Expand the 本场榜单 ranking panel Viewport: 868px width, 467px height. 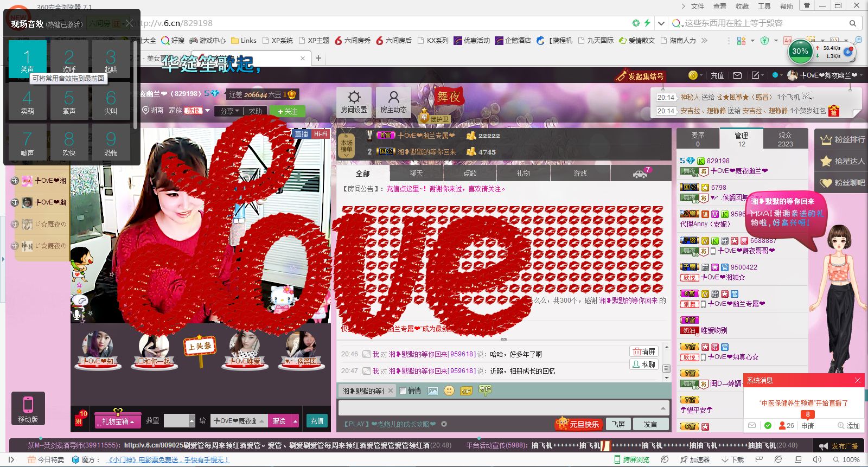(347, 146)
